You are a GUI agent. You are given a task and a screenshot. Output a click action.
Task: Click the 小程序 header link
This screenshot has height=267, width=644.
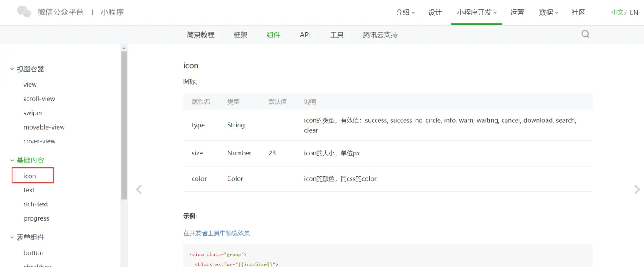(x=112, y=12)
